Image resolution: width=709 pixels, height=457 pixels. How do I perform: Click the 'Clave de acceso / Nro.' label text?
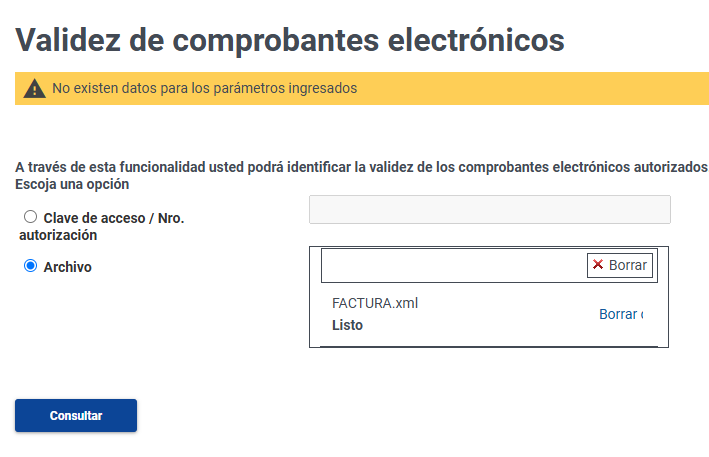114,217
